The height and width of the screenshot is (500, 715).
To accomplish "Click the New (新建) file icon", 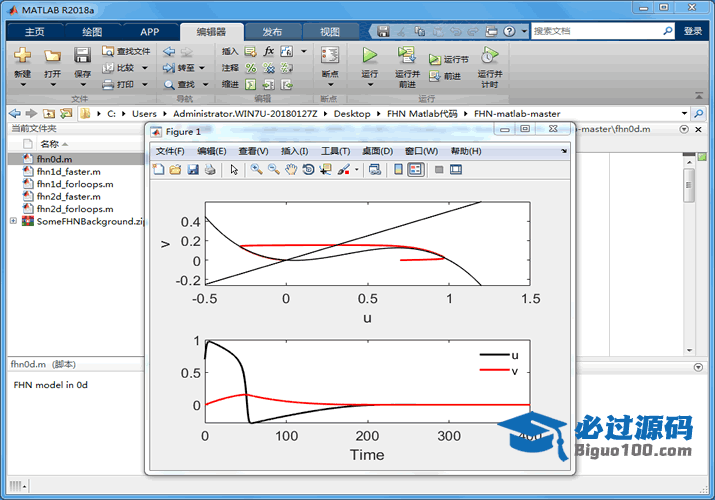I will pyautogui.click(x=22, y=56).
